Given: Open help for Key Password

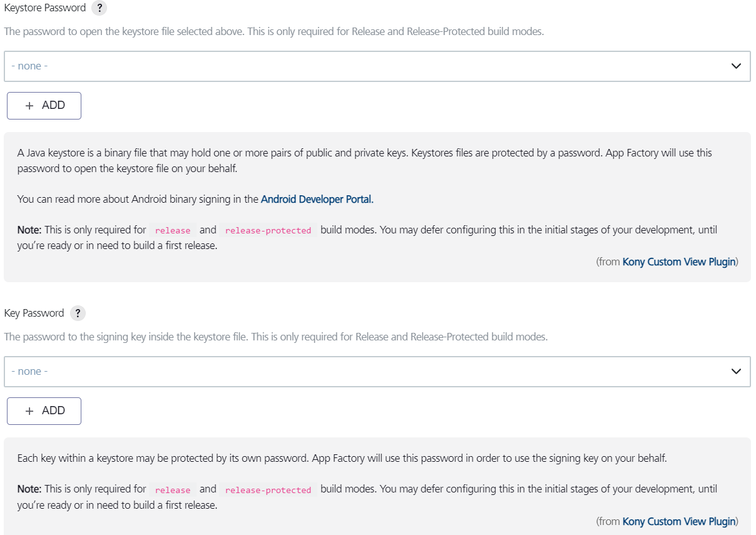Looking at the screenshot, I should (77, 313).
